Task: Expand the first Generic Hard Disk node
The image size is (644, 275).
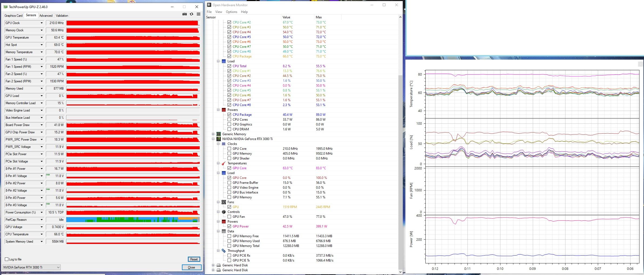Action: click(213, 265)
